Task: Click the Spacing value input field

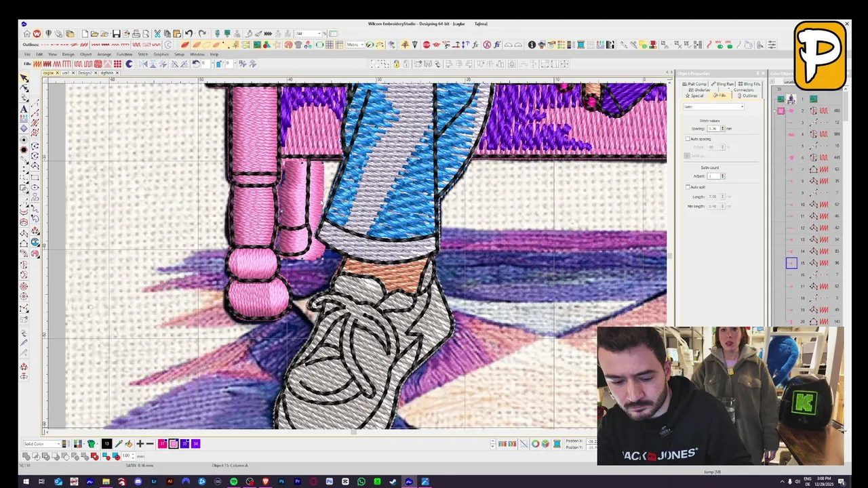Action: 713,128
